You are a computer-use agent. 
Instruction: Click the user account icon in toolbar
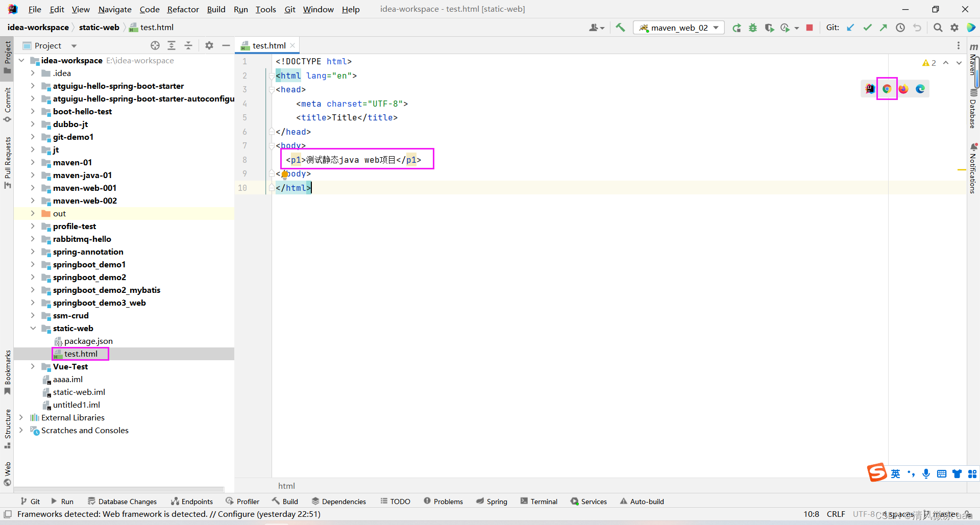click(x=596, y=28)
